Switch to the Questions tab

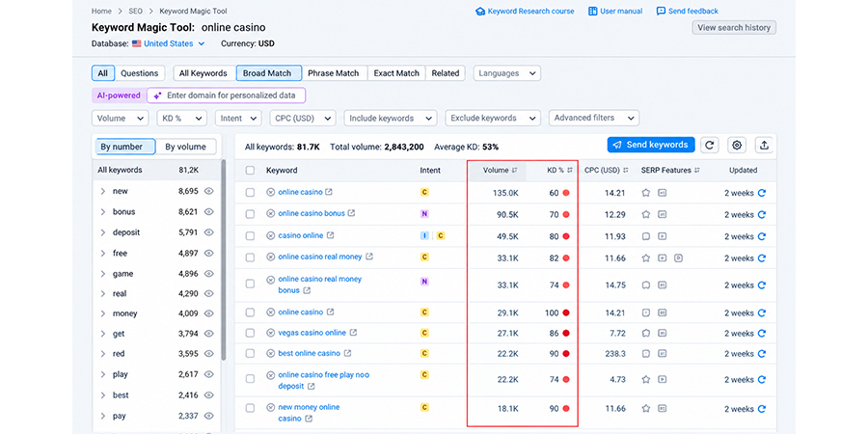pyautogui.click(x=140, y=73)
